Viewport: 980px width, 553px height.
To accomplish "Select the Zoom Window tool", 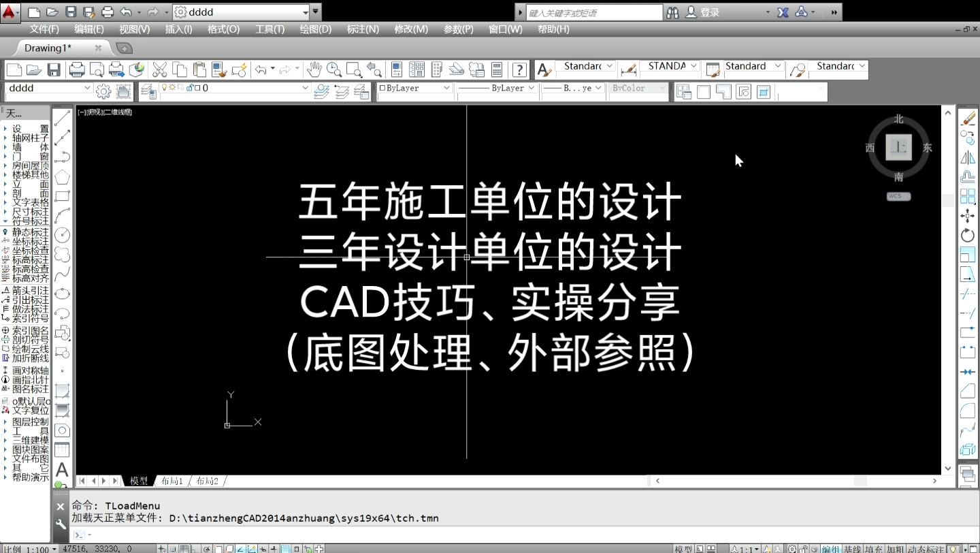I will coord(353,69).
